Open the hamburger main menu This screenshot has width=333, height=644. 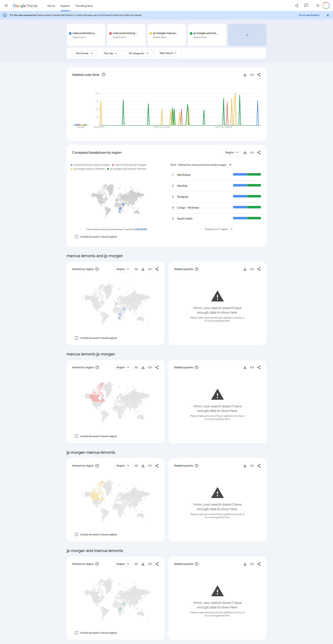point(6,6)
